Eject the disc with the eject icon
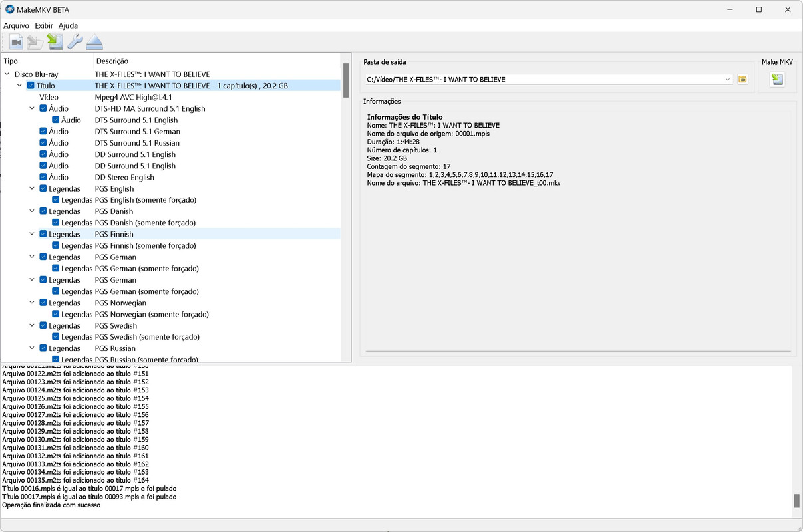This screenshot has width=803, height=532. [94, 43]
